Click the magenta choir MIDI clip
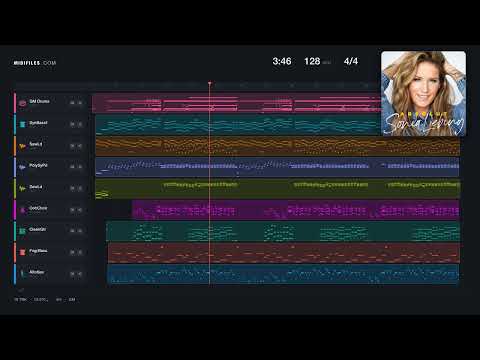 [x=296, y=210]
